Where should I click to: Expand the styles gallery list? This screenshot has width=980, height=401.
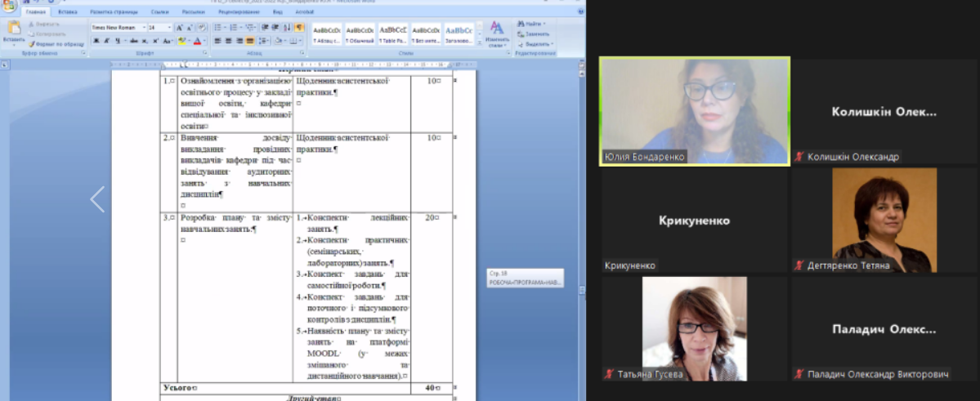480,42
